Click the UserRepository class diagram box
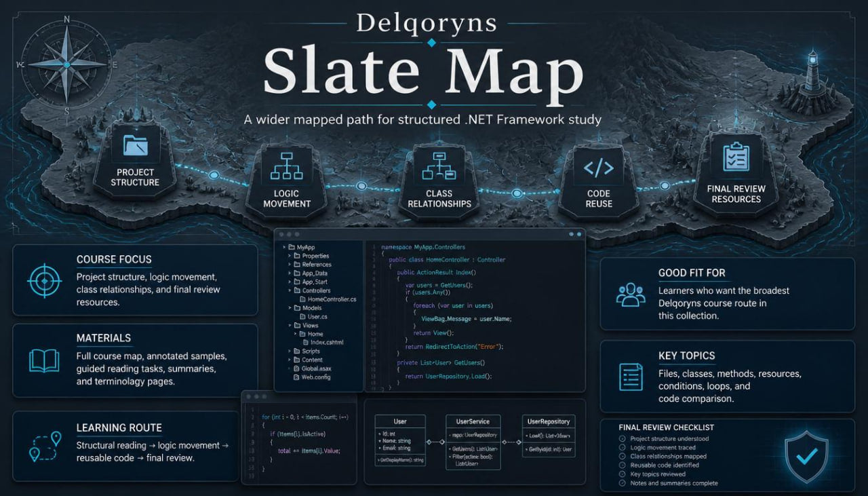 548,435
